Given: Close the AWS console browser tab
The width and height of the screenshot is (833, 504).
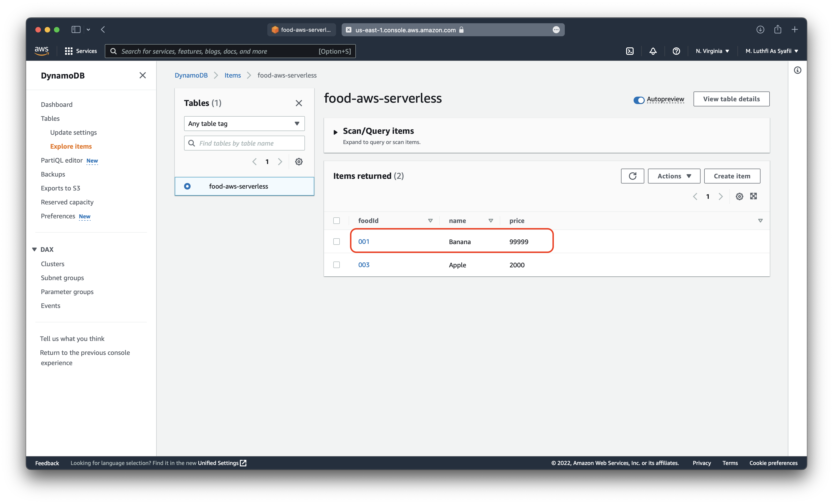Looking at the screenshot, I should (349, 30).
